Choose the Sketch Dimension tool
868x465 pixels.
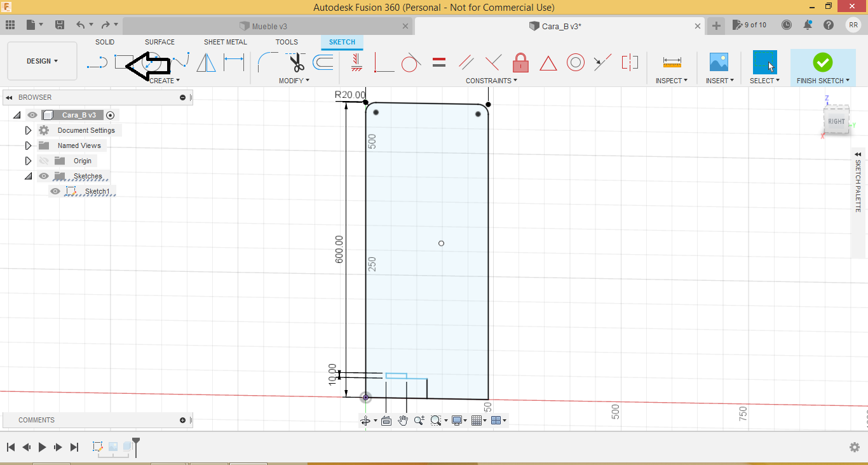(x=234, y=62)
